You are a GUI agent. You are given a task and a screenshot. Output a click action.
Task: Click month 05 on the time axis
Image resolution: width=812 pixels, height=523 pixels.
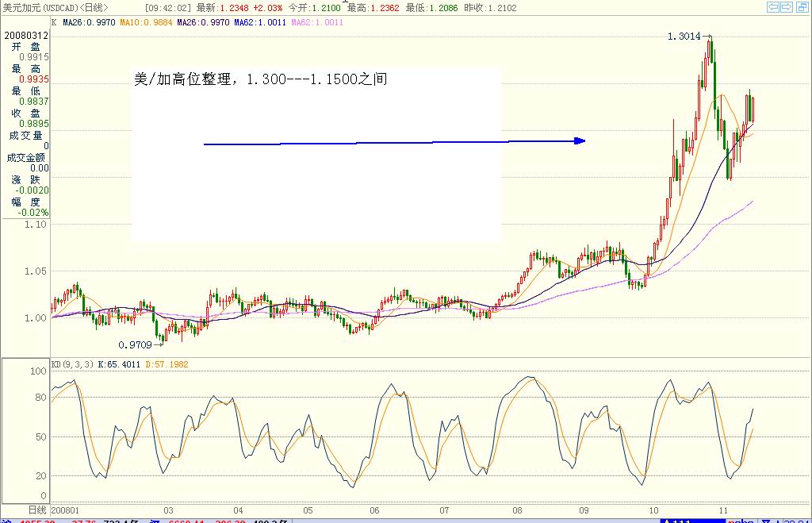click(x=308, y=510)
